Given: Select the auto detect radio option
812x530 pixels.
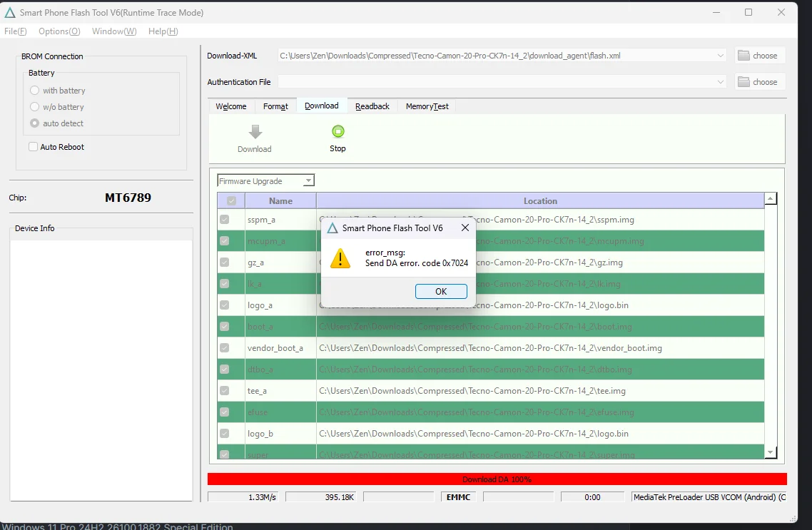Looking at the screenshot, I should (35, 123).
